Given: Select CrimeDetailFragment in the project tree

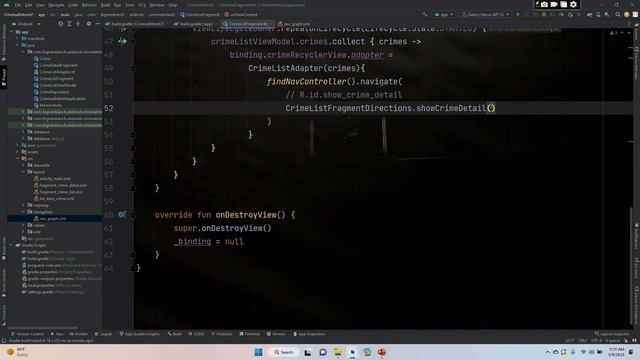Looking at the screenshot, I should click(x=58, y=65).
